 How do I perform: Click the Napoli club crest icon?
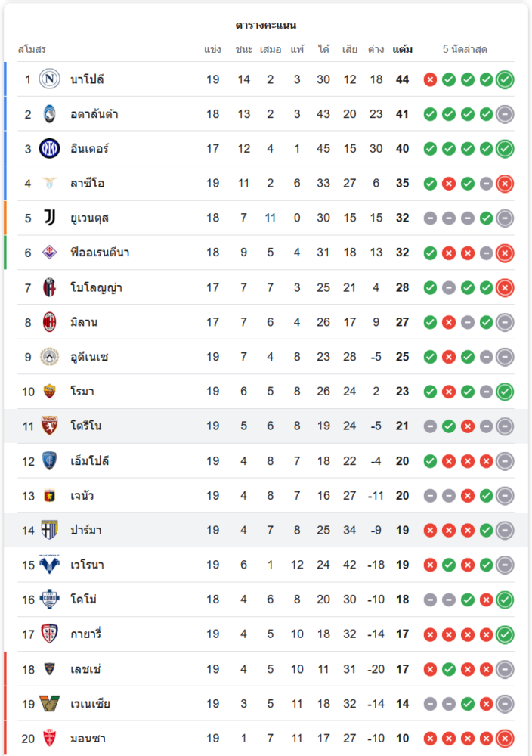[49, 79]
